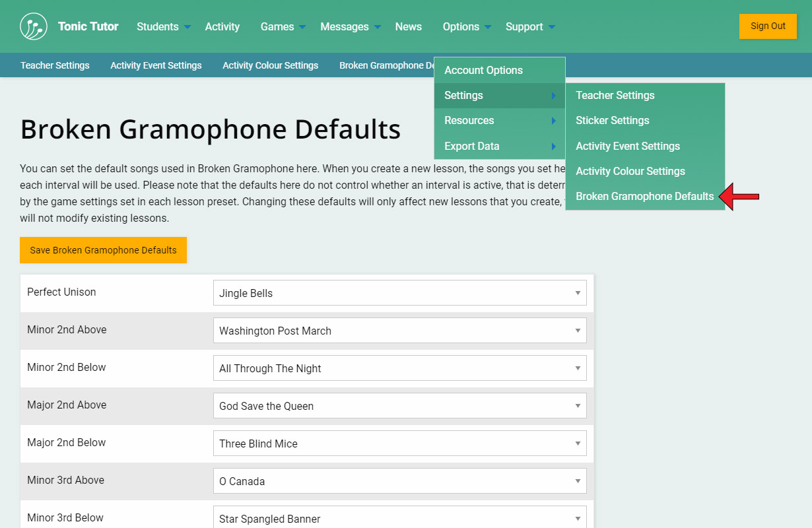Click the Tonic Tutor logo icon
Screen dimensions: 812x528
click(x=34, y=26)
